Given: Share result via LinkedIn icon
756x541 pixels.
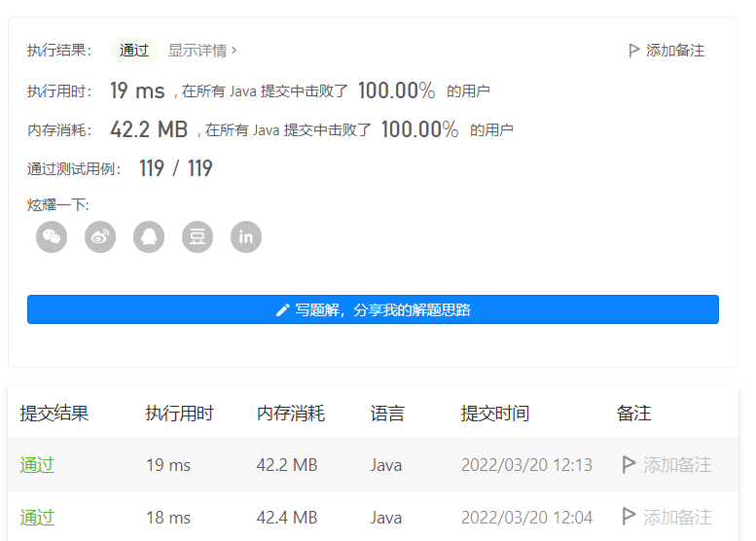Looking at the screenshot, I should click(246, 236).
